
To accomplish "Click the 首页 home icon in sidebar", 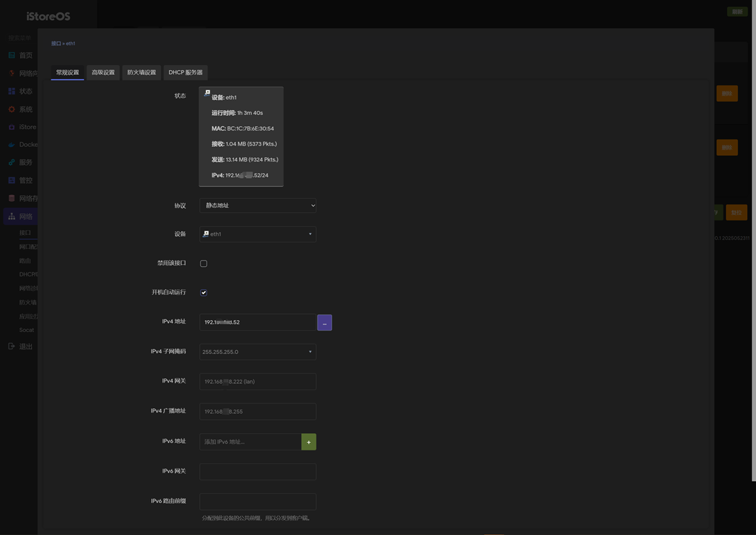I will [12, 55].
